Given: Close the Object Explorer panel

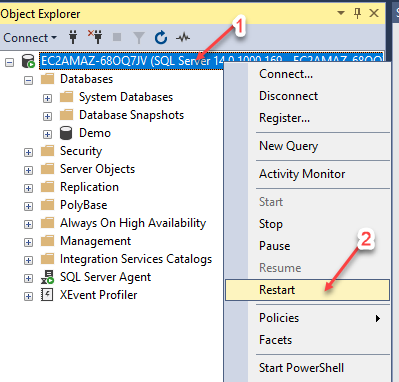Looking at the screenshot, I should pyautogui.click(x=374, y=13).
